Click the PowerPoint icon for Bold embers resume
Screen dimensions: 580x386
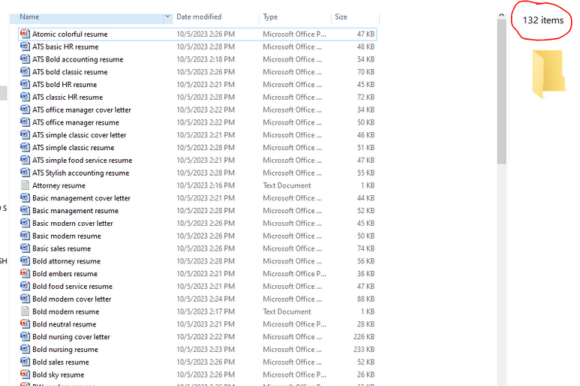25,273
